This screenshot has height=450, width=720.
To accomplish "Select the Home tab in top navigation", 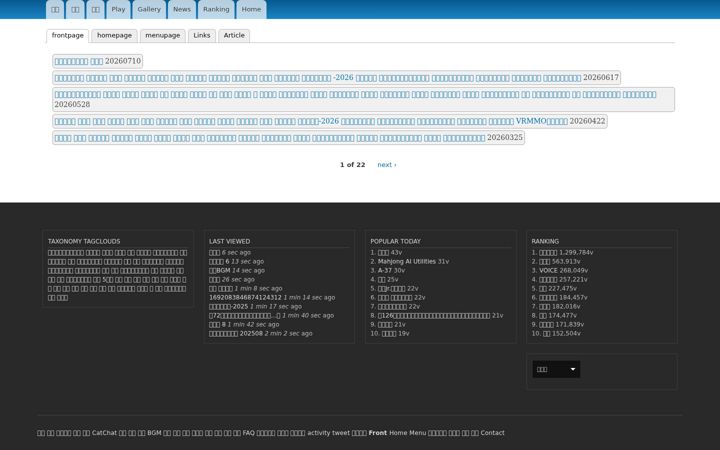I will pos(251,9).
